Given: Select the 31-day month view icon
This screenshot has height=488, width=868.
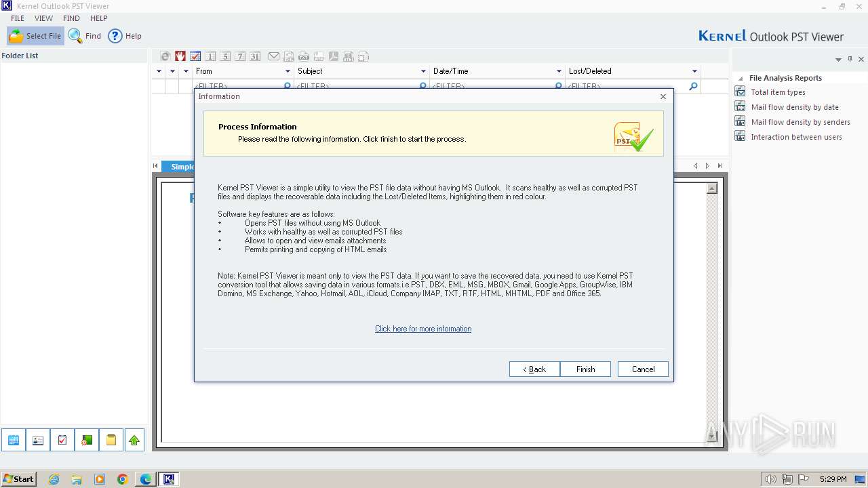Looking at the screenshot, I should click(x=255, y=56).
